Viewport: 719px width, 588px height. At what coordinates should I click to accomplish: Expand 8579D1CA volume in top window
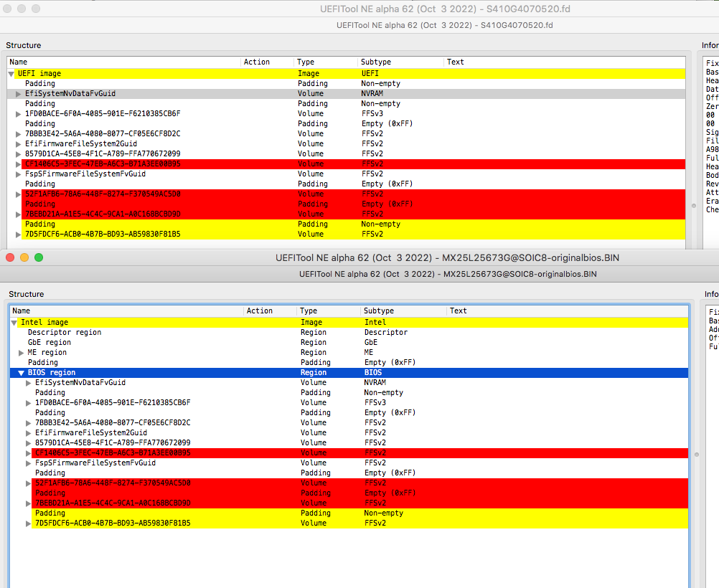[x=19, y=154]
